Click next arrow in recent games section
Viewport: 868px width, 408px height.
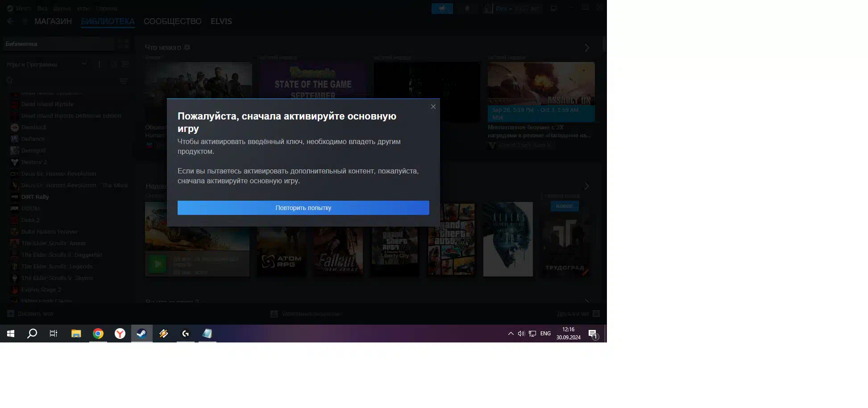click(587, 186)
